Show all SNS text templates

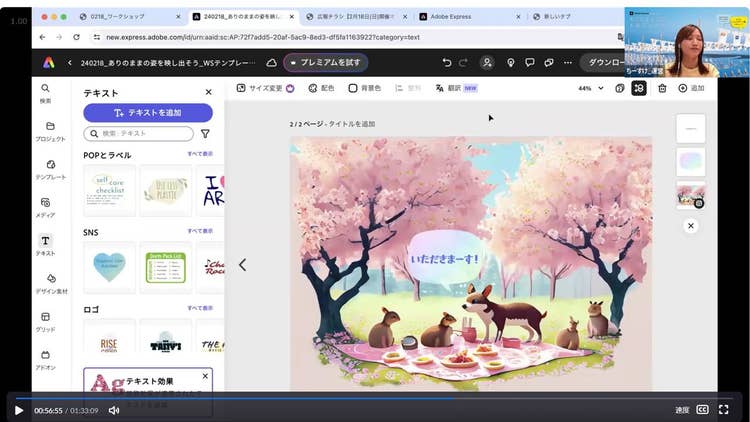pyautogui.click(x=200, y=231)
